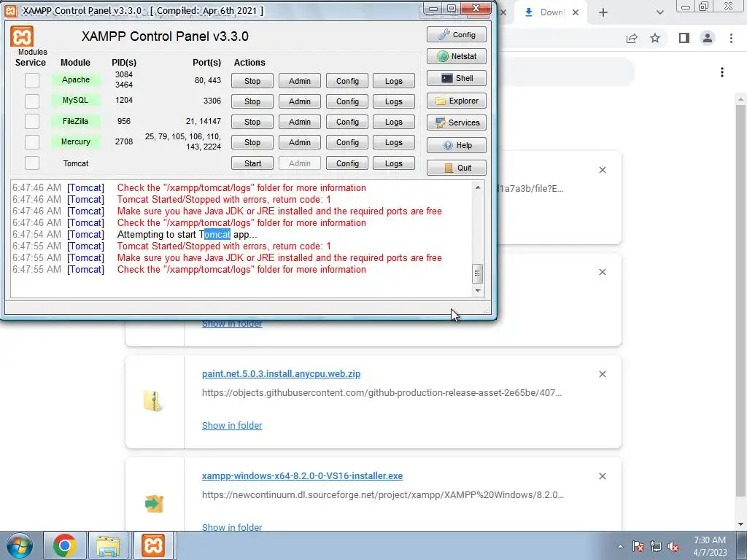Show xampp installer in folder
This screenshot has width=747, height=560.
click(x=232, y=527)
